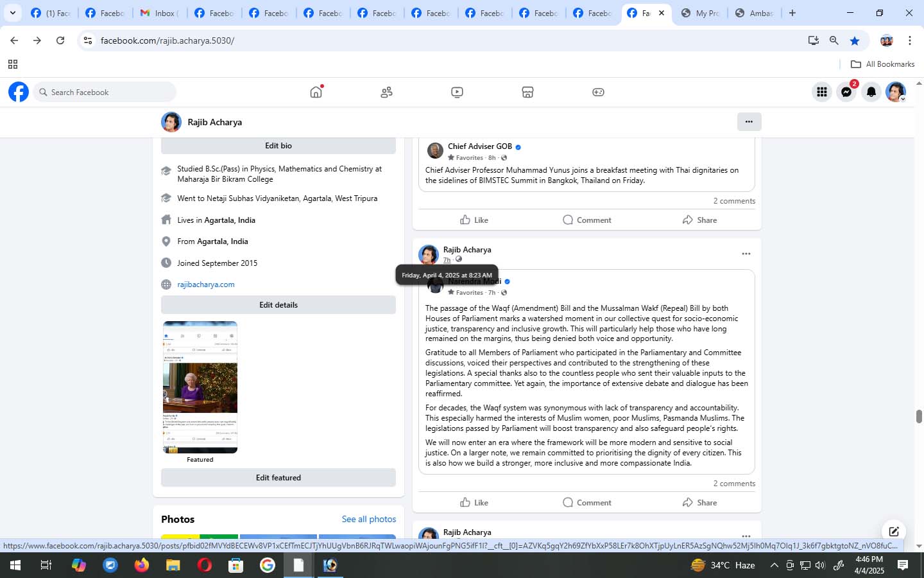Comment on the Narendra Modi shared post
Image resolution: width=924 pixels, height=578 pixels.
(586, 502)
